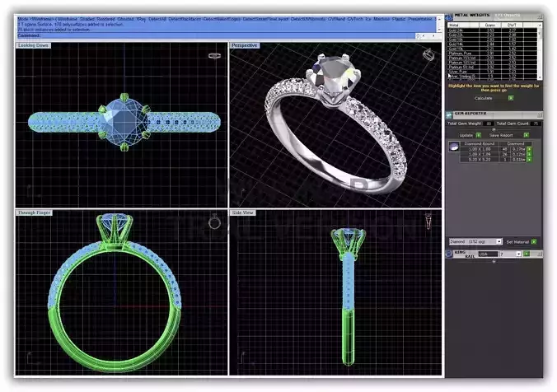Select the Gold 24k row
This screenshot has width=557, height=392.
tap(493, 30)
